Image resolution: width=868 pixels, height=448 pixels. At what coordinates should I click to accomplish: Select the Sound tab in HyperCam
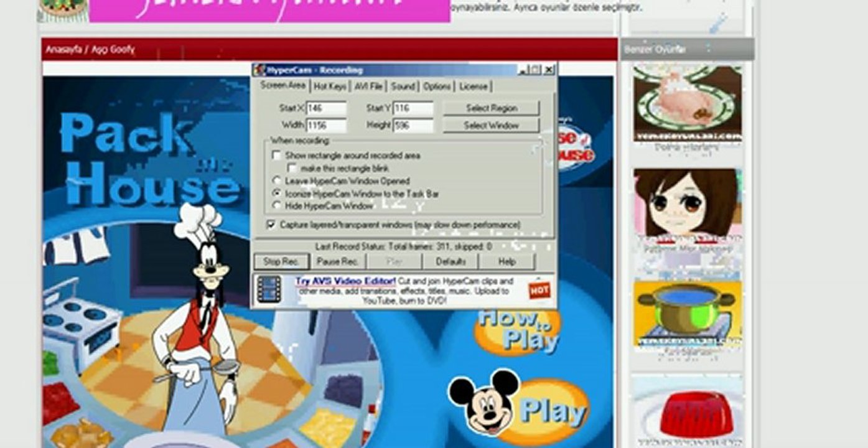[x=403, y=86]
